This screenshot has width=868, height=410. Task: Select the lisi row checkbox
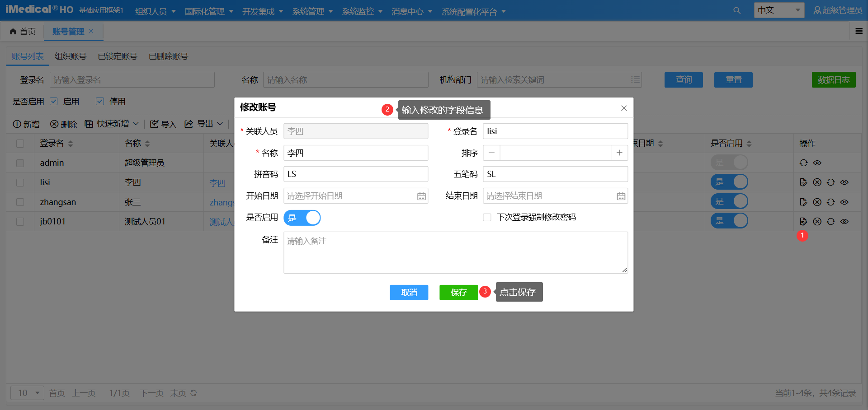pos(20,182)
